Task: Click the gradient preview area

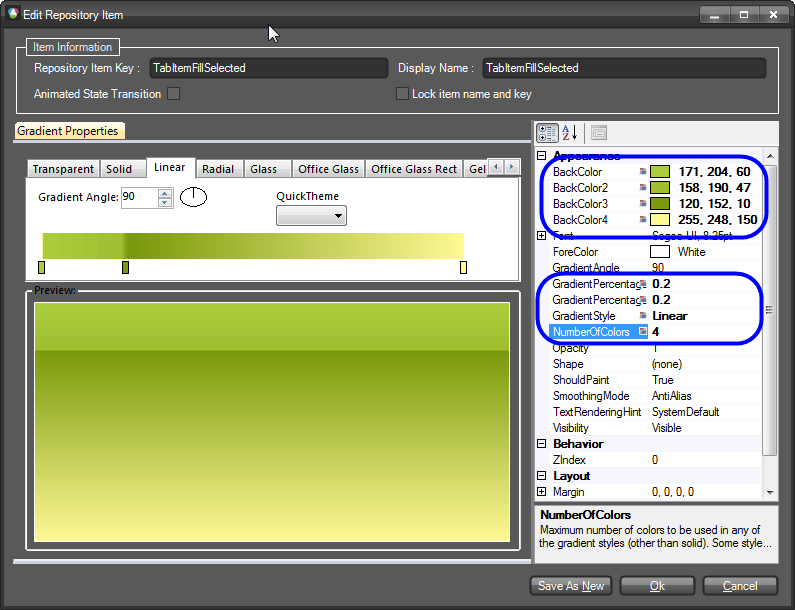Action: [272, 422]
